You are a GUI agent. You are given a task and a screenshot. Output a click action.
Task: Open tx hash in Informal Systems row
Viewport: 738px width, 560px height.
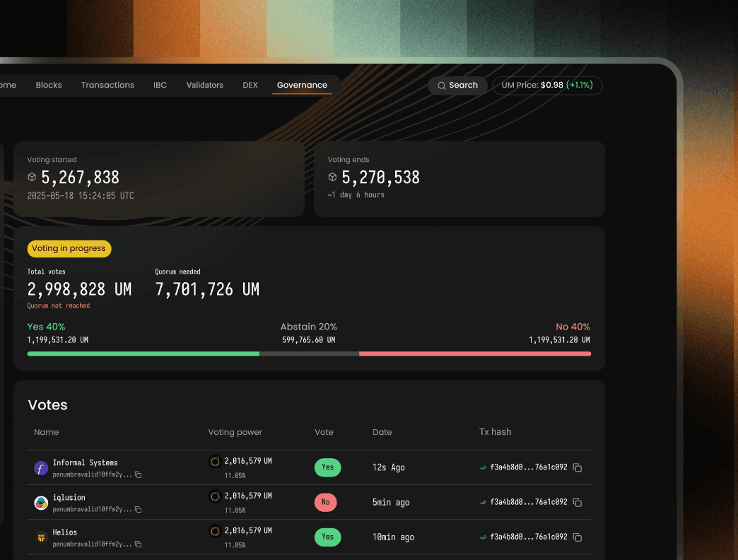tap(529, 467)
